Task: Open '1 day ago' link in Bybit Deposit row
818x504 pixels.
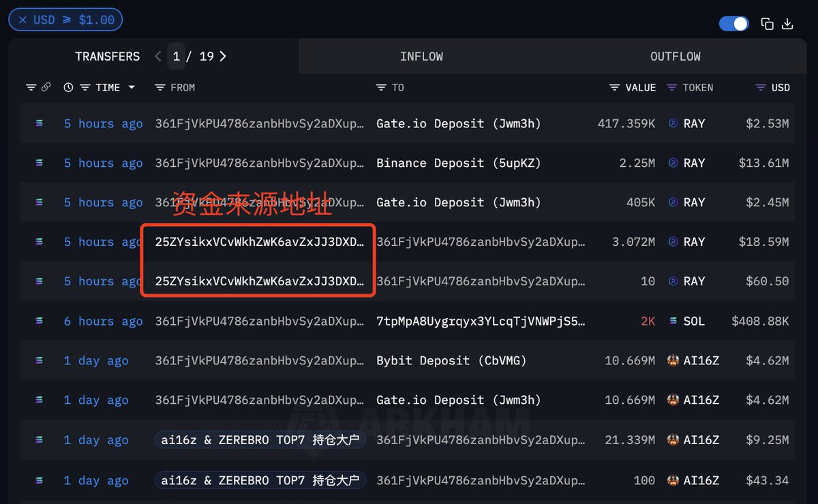Action: click(96, 360)
